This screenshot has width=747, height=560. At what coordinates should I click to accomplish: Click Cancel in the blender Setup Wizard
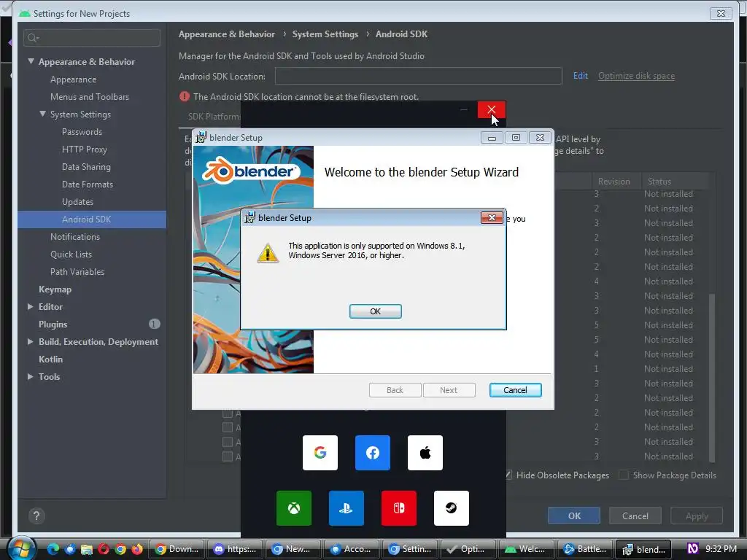(516, 390)
